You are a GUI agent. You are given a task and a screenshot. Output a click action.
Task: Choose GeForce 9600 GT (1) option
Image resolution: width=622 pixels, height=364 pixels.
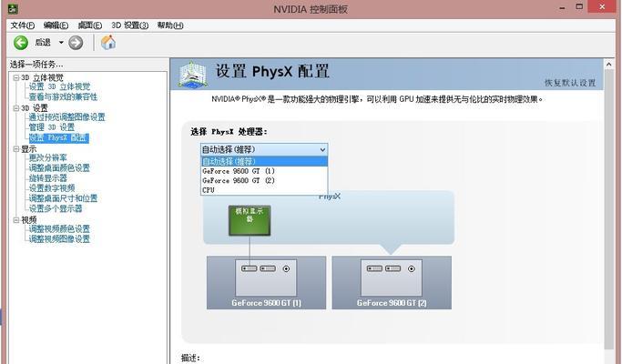pos(264,171)
